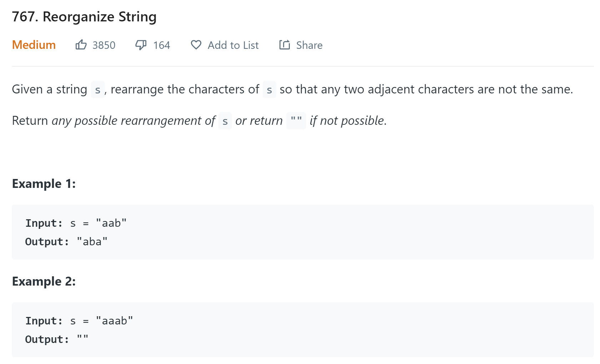Click the thumbs-up like icon
The image size is (600, 364).
click(x=81, y=45)
